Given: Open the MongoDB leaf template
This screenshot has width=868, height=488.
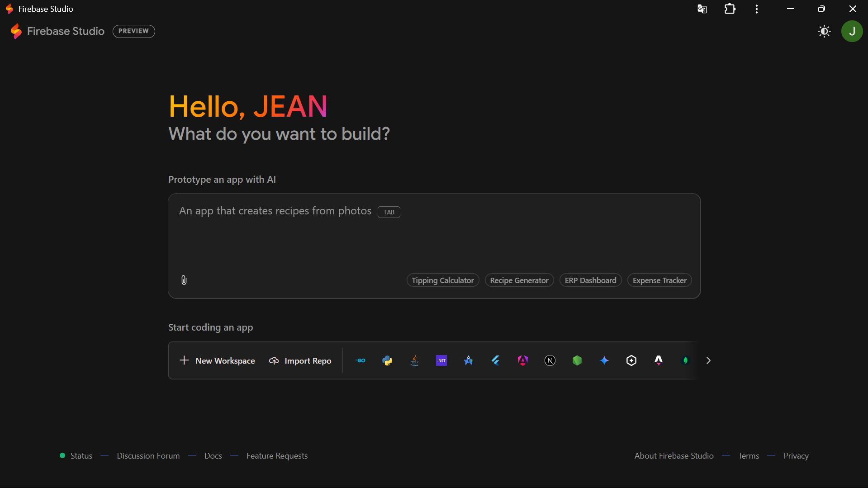Looking at the screenshot, I should tap(686, 360).
